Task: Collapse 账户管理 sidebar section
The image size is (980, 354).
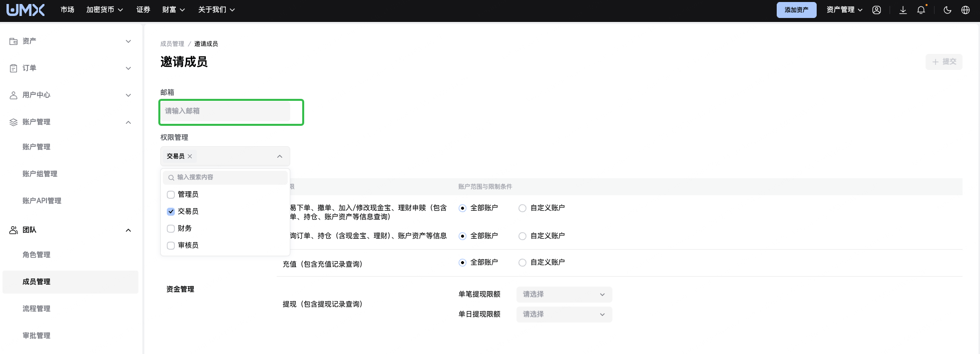Action: click(128, 122)
